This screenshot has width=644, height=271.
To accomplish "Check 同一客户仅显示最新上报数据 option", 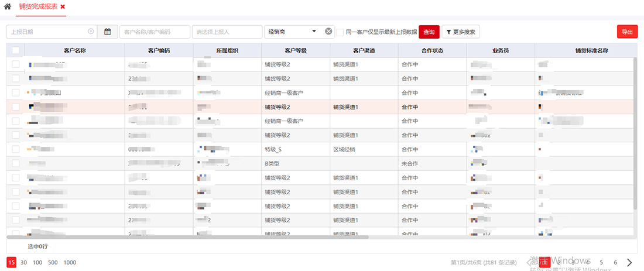I will click(x=340, y=32).
